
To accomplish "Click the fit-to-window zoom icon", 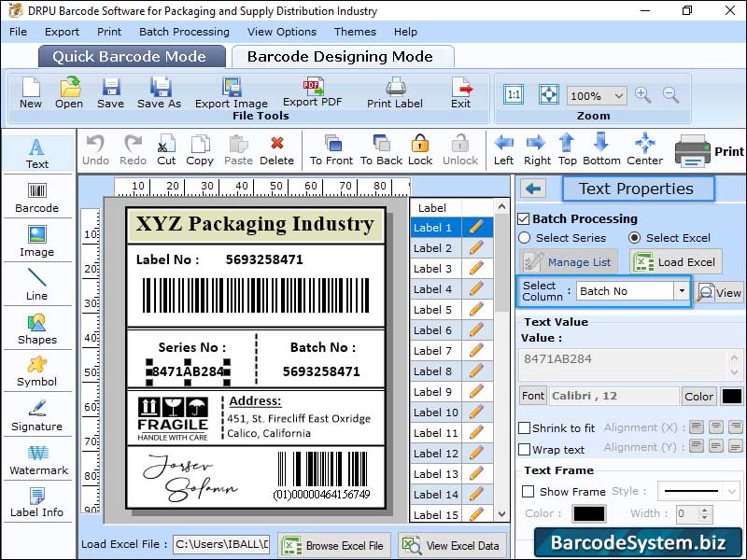I will [x=548, y=94].
